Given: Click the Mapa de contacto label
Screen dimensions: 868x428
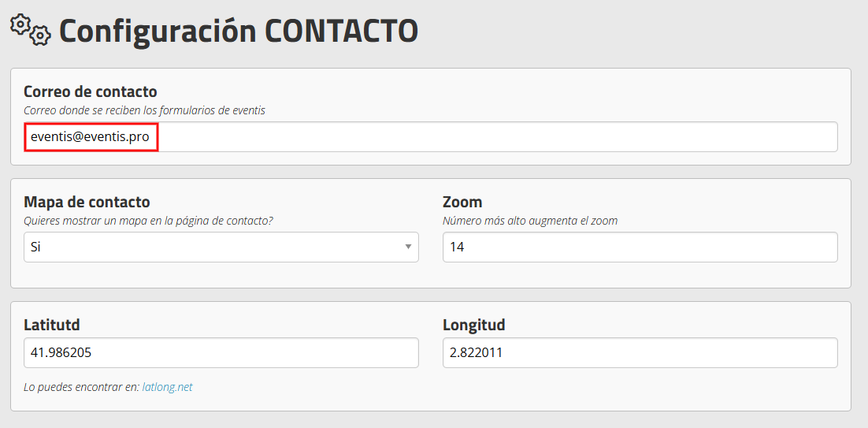Looking at the screenshot, I should click(x=87, y=202).
